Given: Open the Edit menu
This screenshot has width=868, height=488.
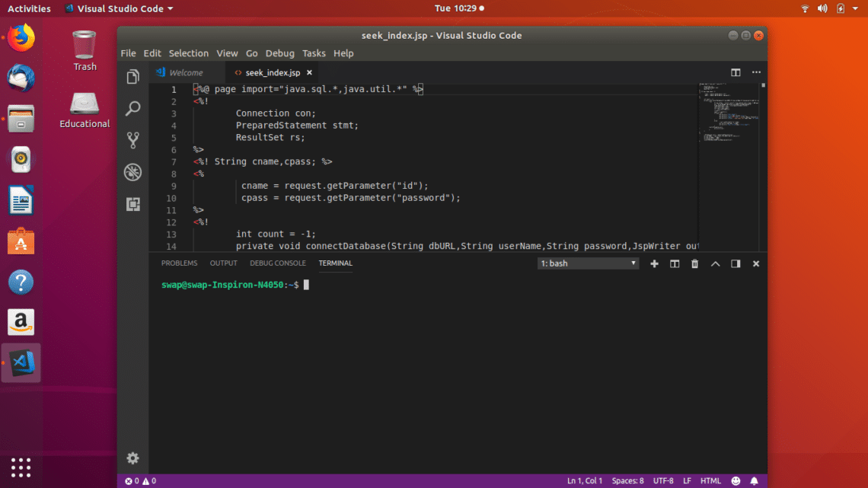Looking at the screenshot, I should coord(152,53).
